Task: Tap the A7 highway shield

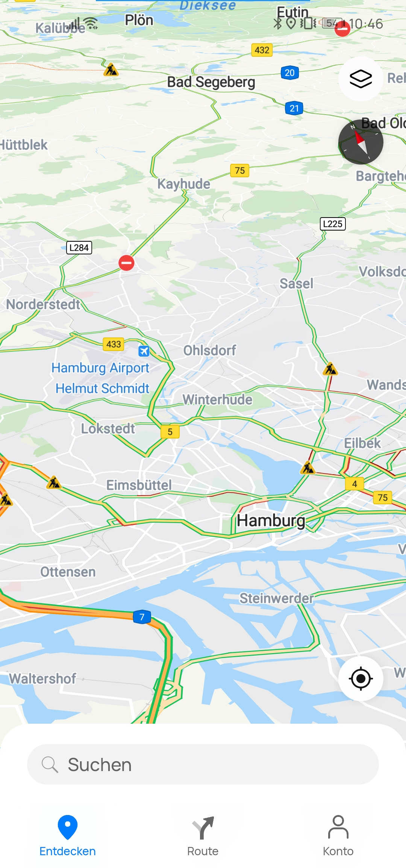Action: (142, 617)
